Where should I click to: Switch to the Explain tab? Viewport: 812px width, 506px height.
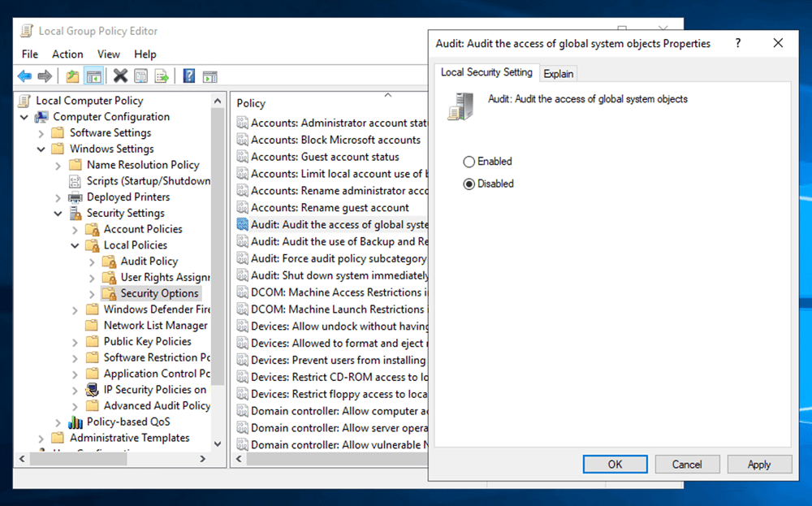coord(559,74)
